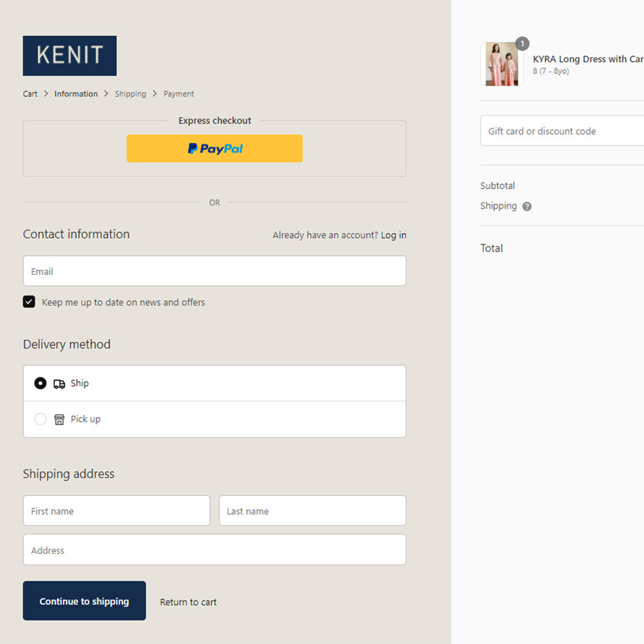Image resolution: width=644 pixels, height=644 pixels.
Task: Click the store icon beside Pick up
Action: click(59, 420)
